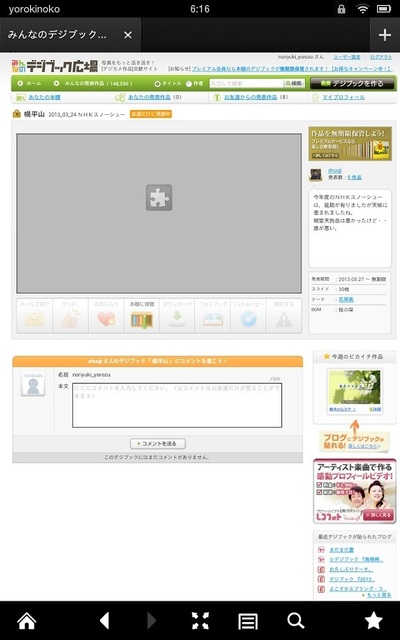Click the NO IMAGE commenter avatar
This screenshot has width=400, height=640.
(33, 384)
